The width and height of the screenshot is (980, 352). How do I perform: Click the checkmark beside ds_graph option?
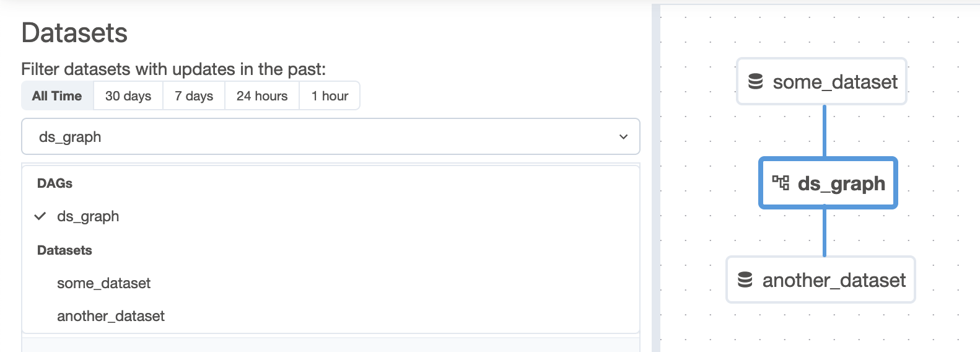click(x=40, y=216)
